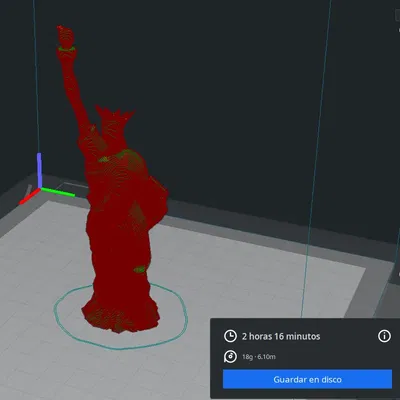Click the Guardar en disco button
Image resolution: width=400 pixels, height=400 pixels.
[307, 379]
